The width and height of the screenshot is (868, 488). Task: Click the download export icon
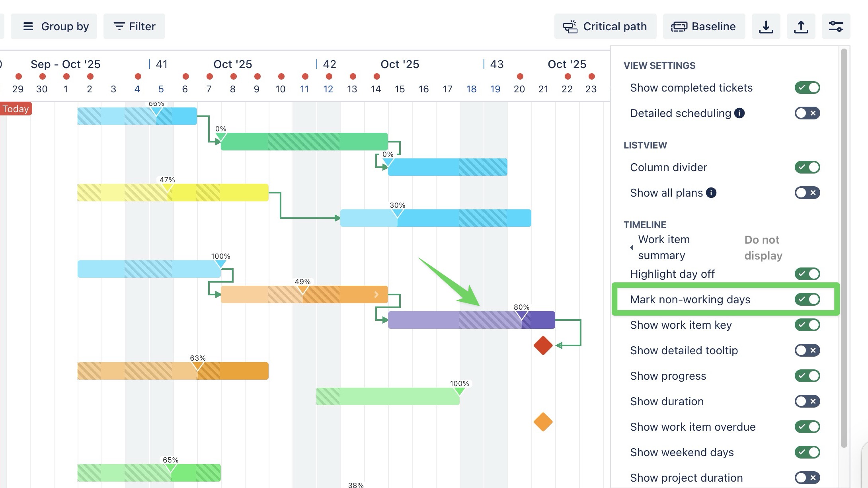pyautogui.click(x=766, y=27)
